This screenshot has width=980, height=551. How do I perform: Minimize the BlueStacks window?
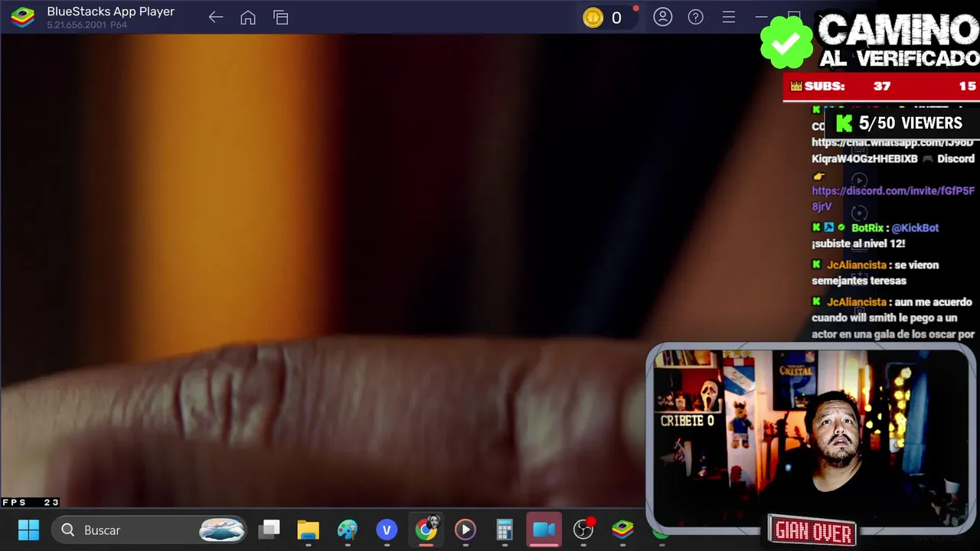point(761,17)
